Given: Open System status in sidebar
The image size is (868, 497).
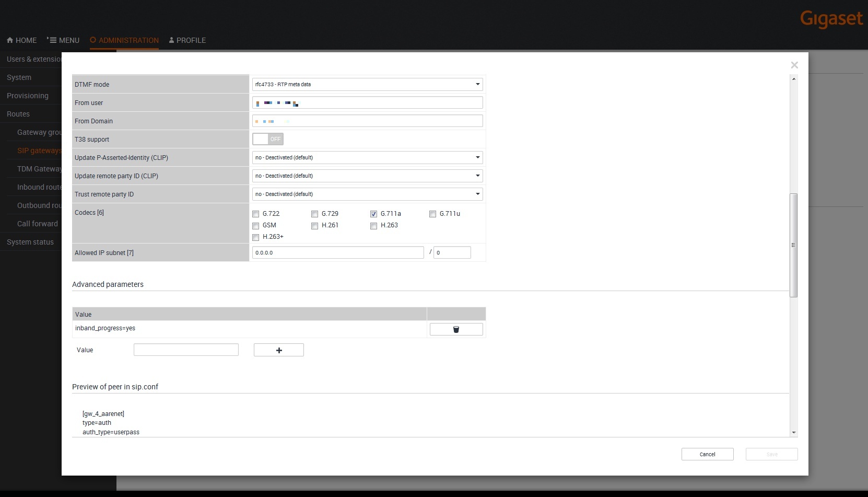Looking at the screenshot, I should pyautogui.click(x=30, y=242).
